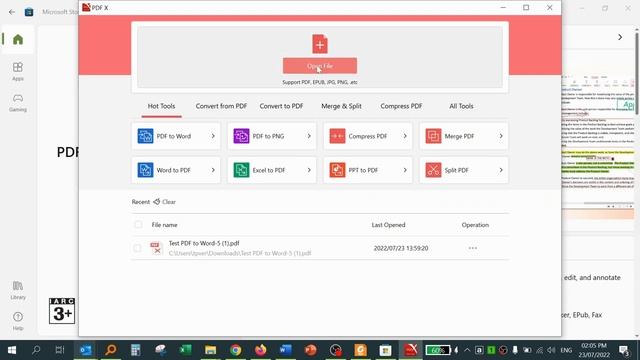Screen dimensions: 640x360
Task: Click the red plus file icon
Action: tap(320, 44)
